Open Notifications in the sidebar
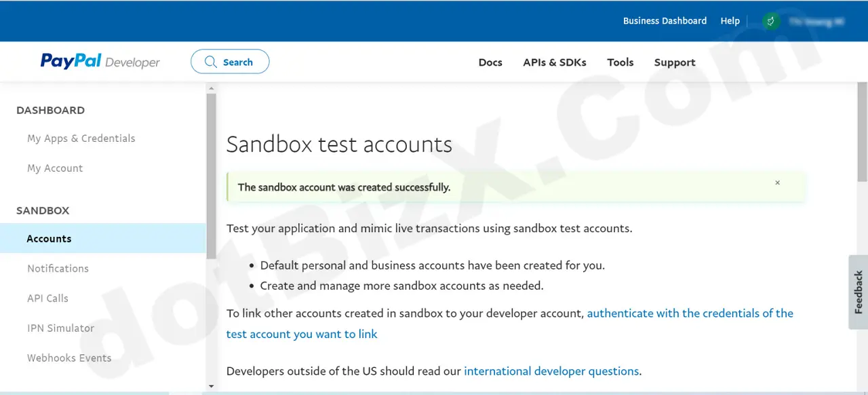This screenshot has width=868, height=395. click(x=58, y=268)
